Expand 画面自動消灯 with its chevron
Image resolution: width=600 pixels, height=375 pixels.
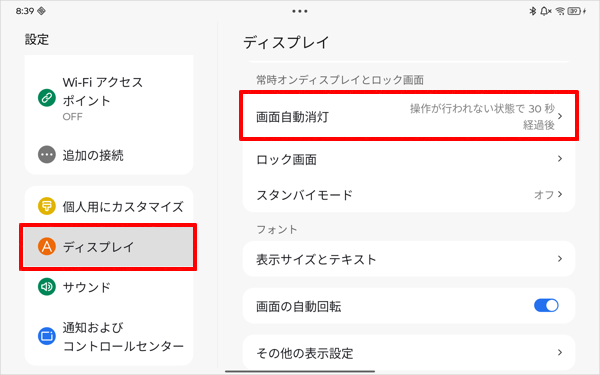pyautogui.click(x=560, y=116)
